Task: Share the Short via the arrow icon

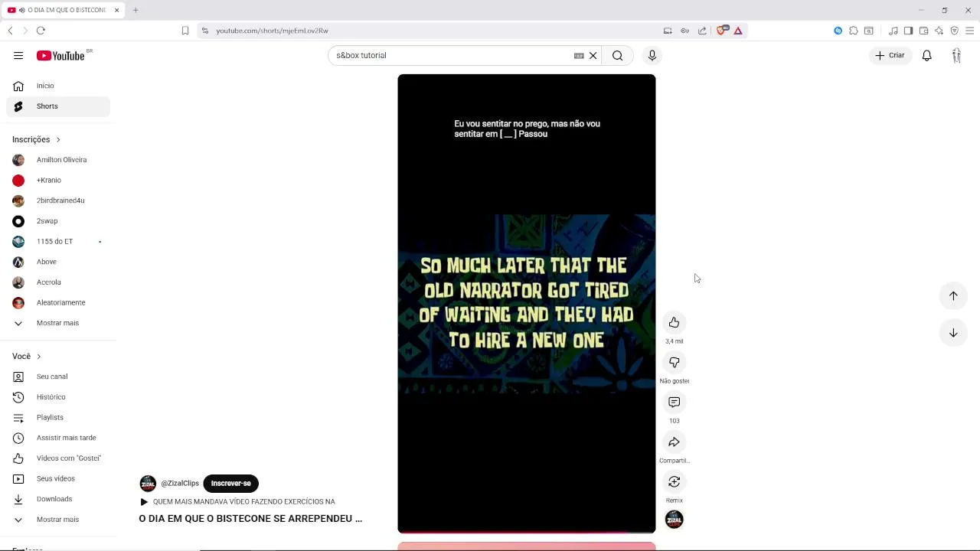Action: (674, 442)
